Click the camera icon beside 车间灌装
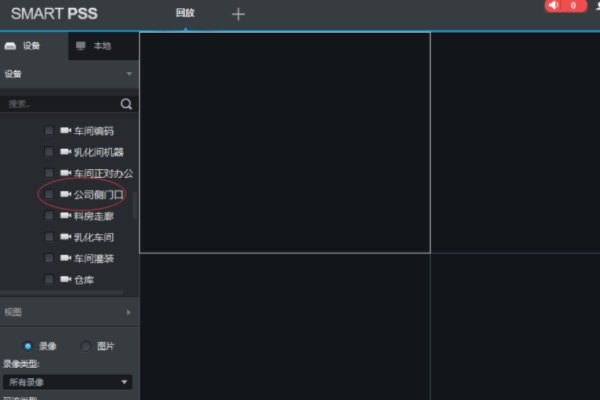Viewport: 600px width, 400px height. (x=66, y=259)
